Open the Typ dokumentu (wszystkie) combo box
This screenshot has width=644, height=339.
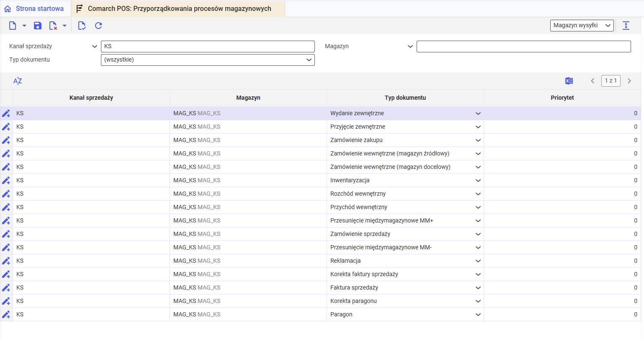[208, 60]
